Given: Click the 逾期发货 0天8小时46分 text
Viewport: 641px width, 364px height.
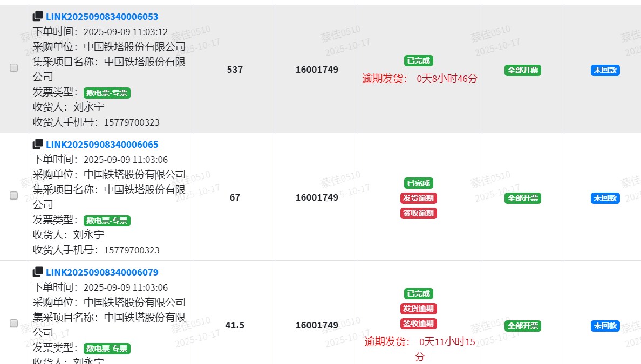Looking at the screenshot, I should 420,79.
